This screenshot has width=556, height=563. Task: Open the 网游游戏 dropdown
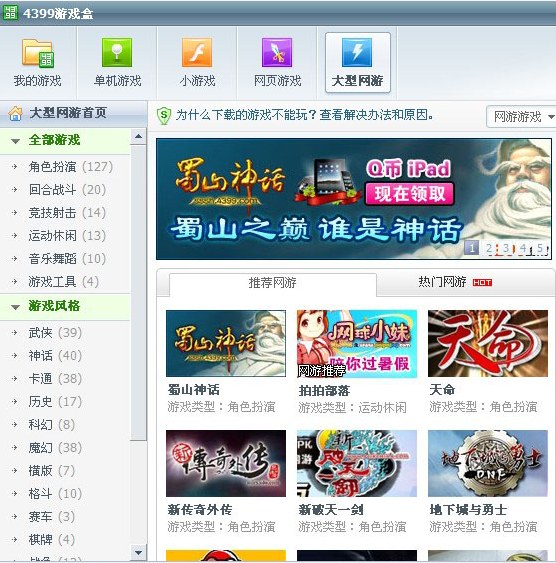(x=521, y=116)
